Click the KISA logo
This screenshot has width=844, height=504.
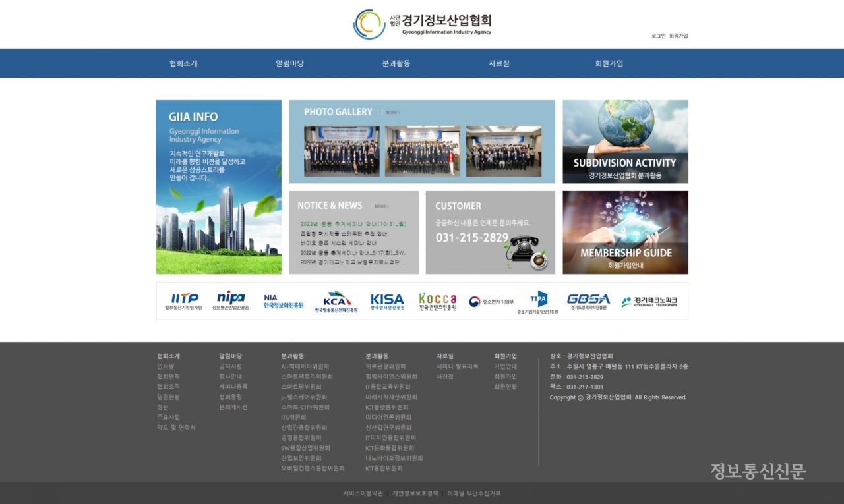pos(387,301)
